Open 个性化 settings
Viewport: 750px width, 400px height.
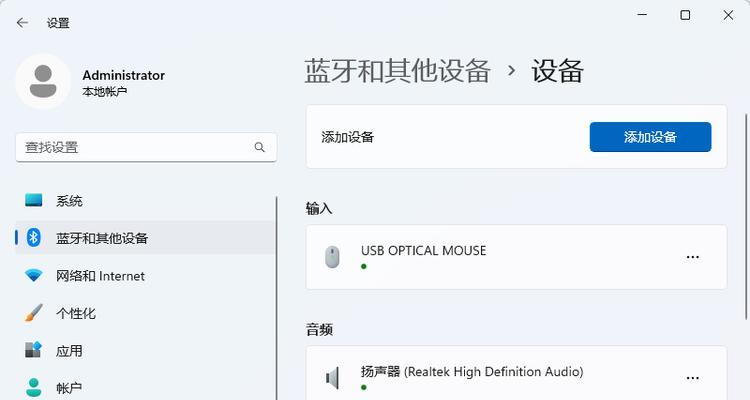pos(145,313)
